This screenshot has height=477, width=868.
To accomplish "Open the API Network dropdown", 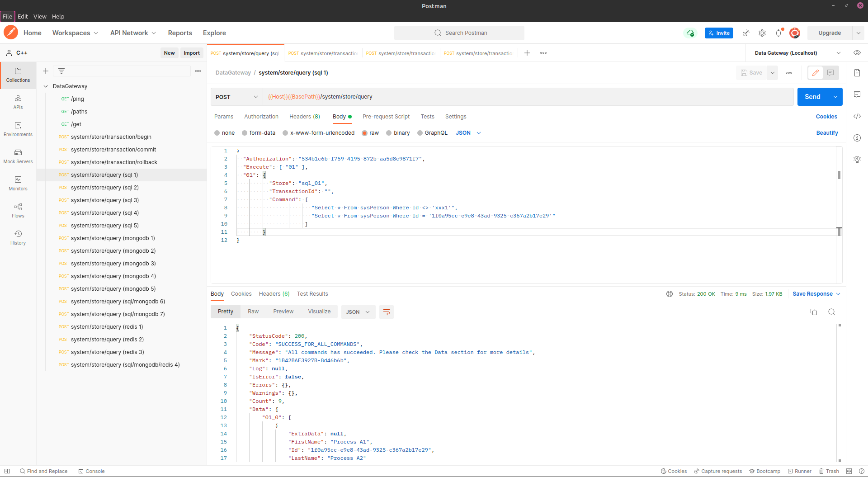I will [x=133, y=33].
